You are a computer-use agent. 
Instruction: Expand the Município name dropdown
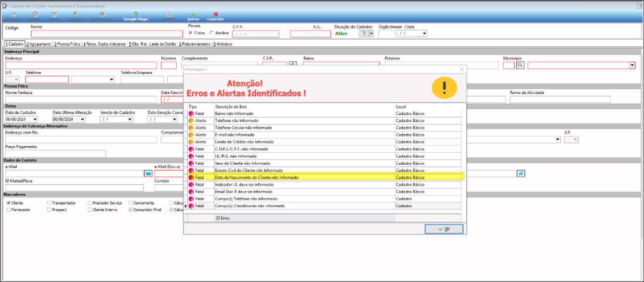pos(632,65)
